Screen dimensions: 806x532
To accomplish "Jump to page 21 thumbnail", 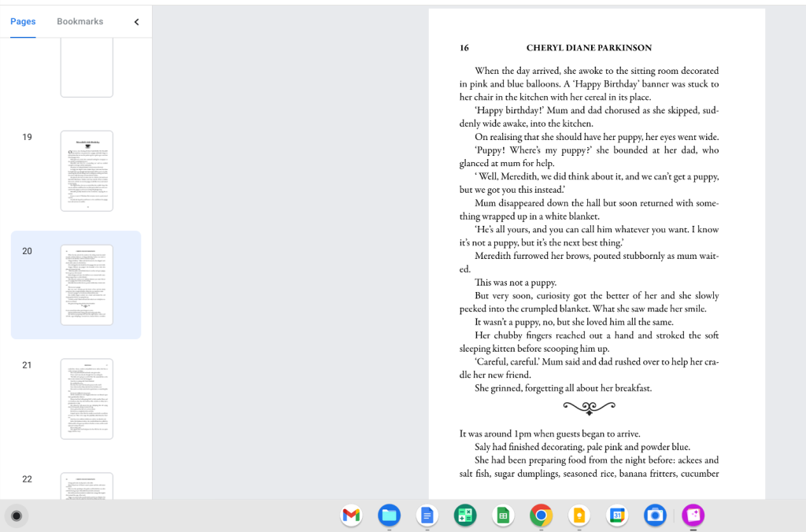I will click(87, 399).
